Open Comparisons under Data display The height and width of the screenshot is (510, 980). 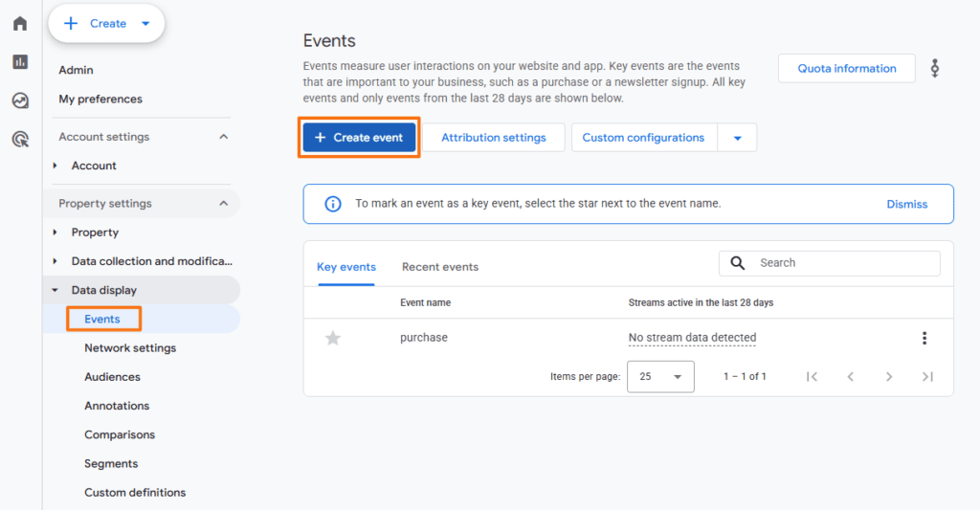120,434
